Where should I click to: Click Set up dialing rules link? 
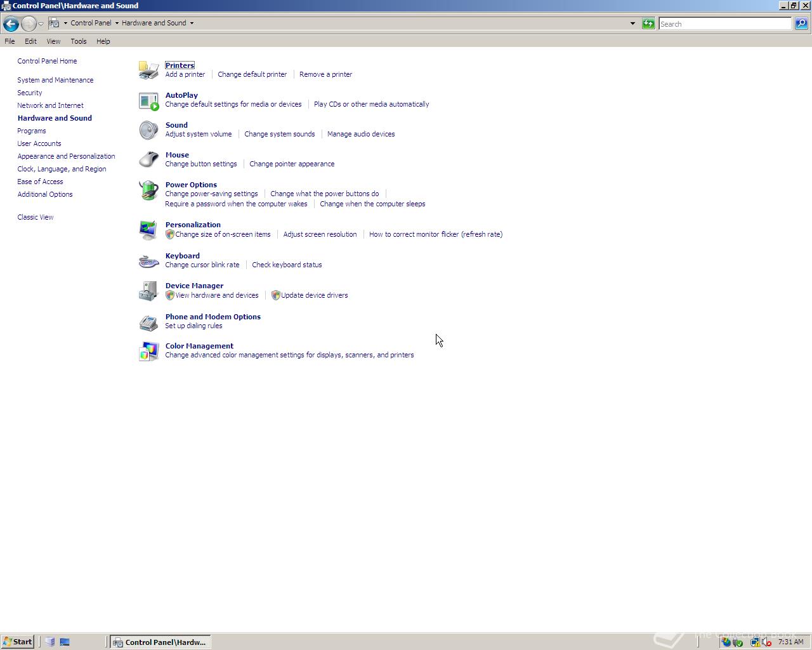coord(193,326)
